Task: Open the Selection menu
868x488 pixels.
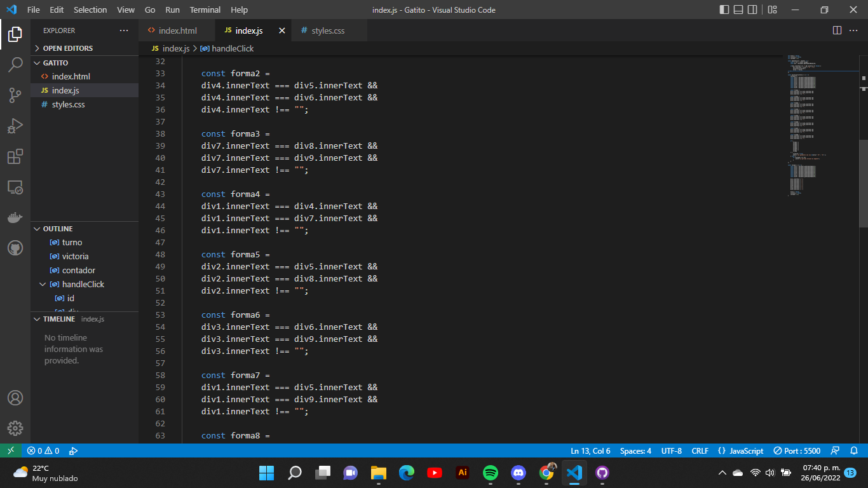Action: coord(90,10)
